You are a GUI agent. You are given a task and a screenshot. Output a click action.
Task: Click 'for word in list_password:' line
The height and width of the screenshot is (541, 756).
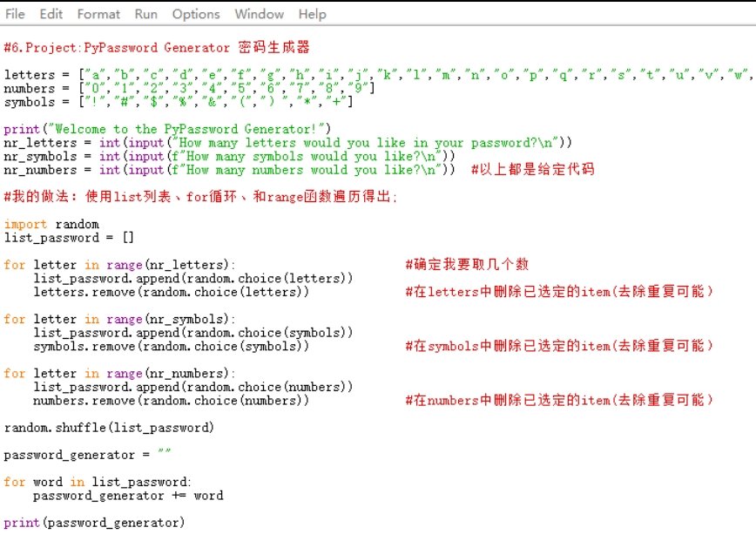[98, 482]
